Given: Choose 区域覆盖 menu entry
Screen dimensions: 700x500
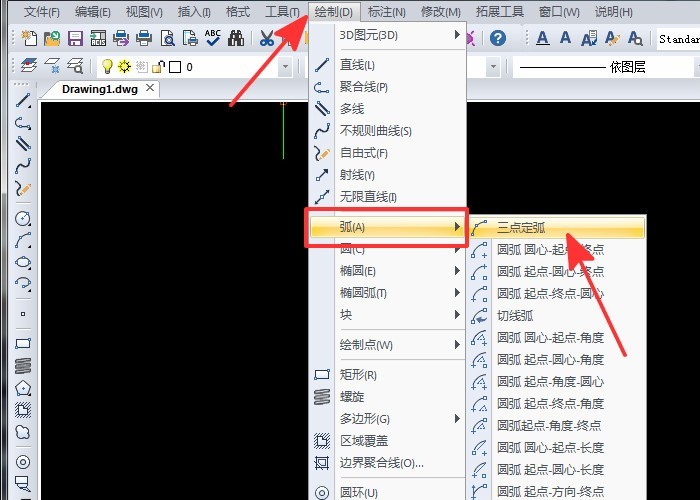Looking at the screenshot, I should click(x=388, y=441).
